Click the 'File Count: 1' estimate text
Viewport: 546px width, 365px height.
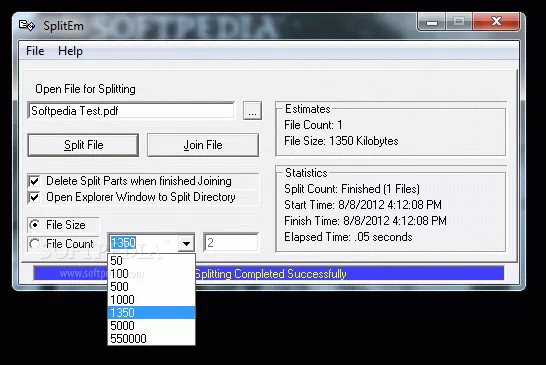313,125
